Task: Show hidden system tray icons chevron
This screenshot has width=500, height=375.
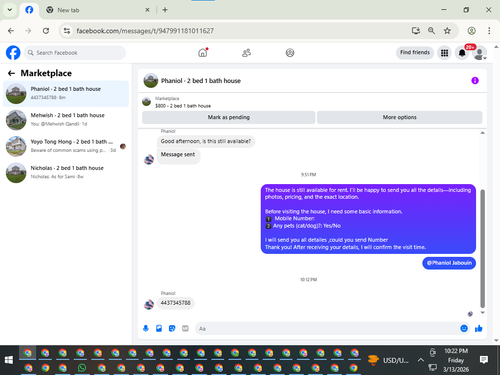Action: pyautogui.click(x=421, y=360)
